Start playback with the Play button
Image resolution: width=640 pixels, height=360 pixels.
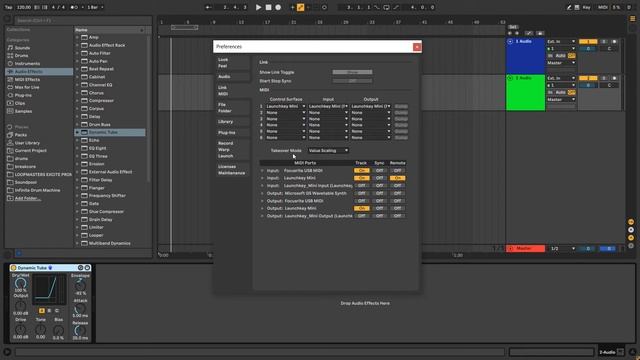(x=258, y=7)
